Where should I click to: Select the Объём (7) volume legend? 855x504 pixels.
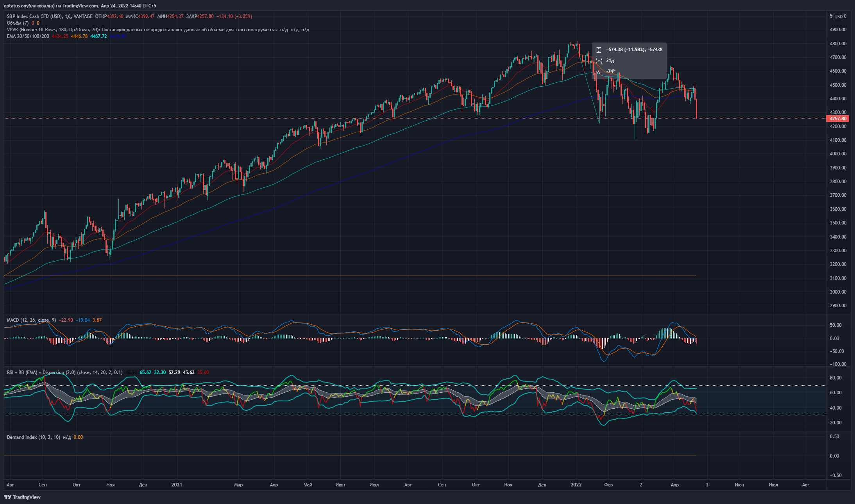(18, 23)
